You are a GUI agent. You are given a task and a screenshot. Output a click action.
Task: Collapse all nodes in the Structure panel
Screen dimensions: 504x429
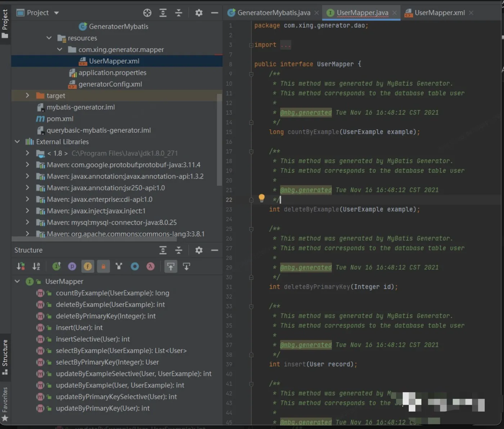coord(179,250)
